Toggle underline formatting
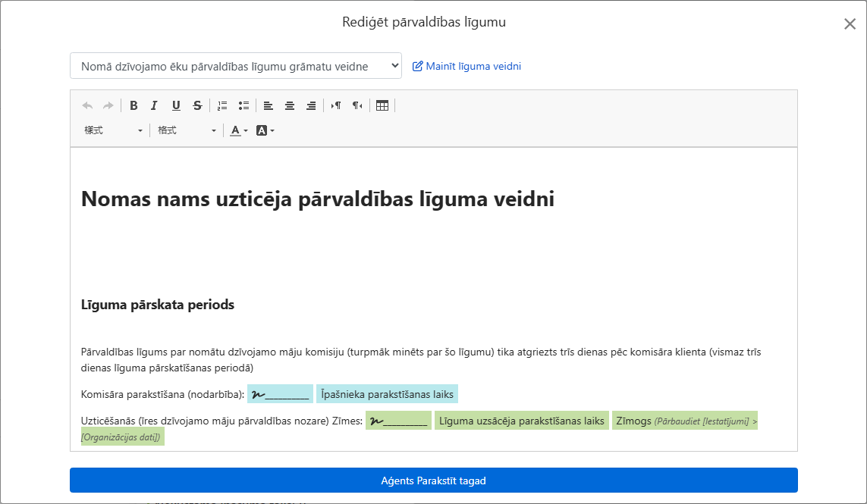Image resolution: width=867 pixels, height=504 pixels. tap(176, 105)
